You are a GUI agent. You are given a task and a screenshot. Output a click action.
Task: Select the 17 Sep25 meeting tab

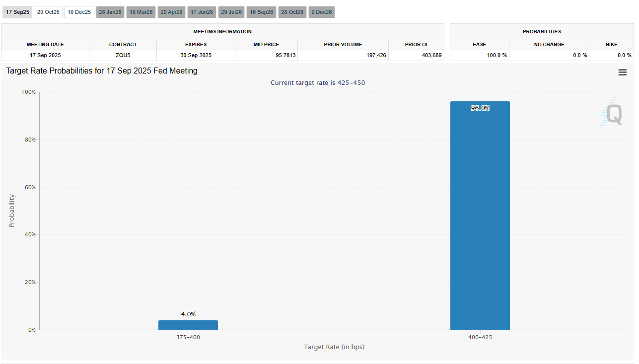(17, 12)
